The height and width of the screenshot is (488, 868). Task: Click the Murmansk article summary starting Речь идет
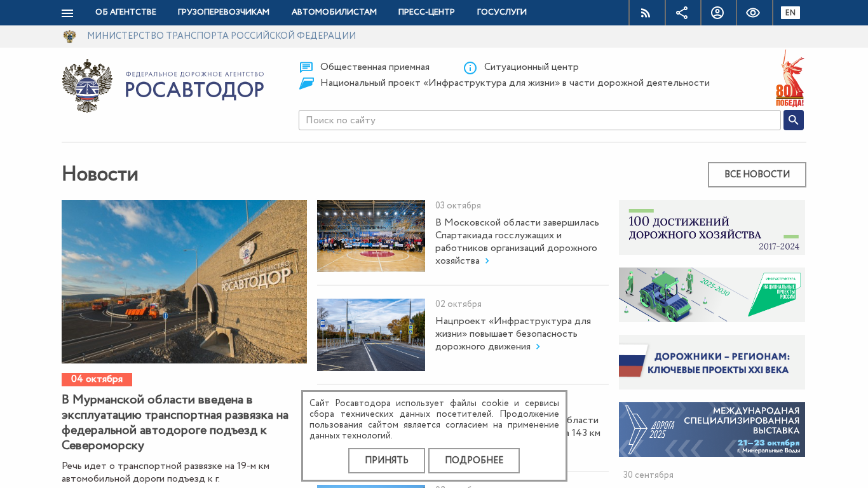pos(166,472)
